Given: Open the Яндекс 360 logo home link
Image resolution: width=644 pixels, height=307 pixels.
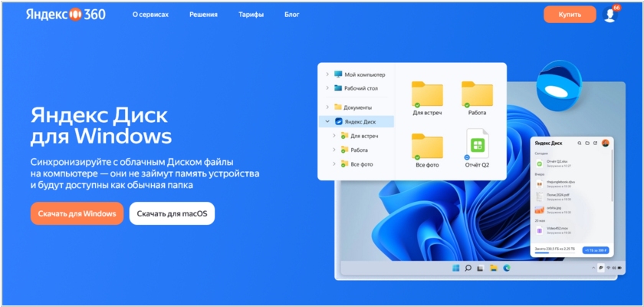Looking at the screenshot, I should pos(66,15).
